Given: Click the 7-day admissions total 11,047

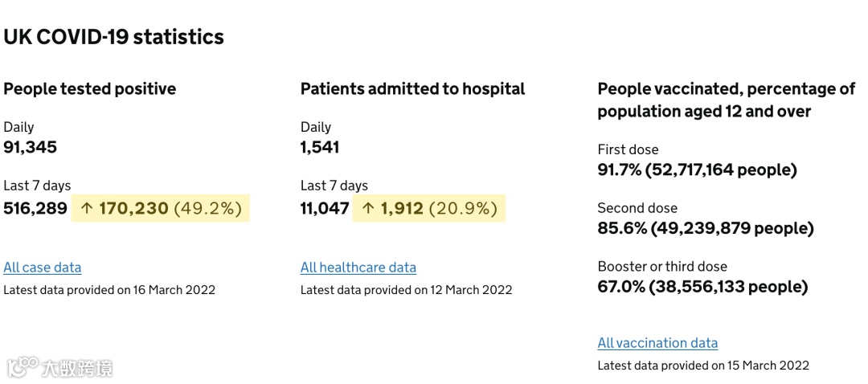Looking at the screenshot, I should [x=325, y=209].
